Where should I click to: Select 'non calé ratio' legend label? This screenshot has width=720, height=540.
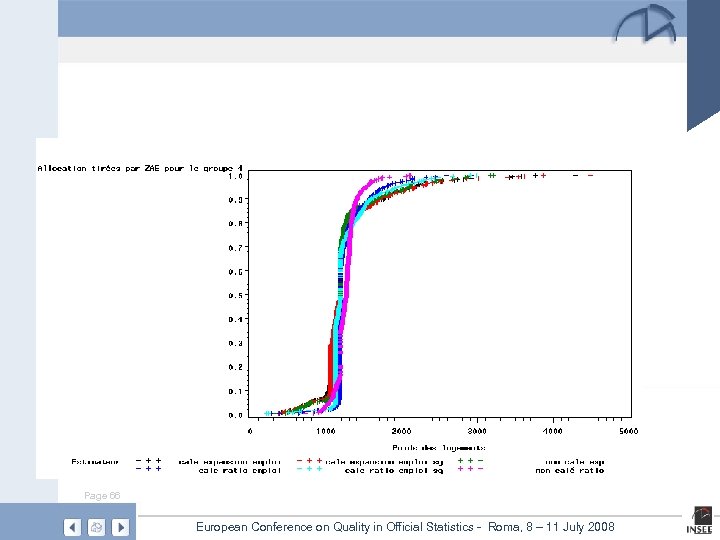[569, 469]
